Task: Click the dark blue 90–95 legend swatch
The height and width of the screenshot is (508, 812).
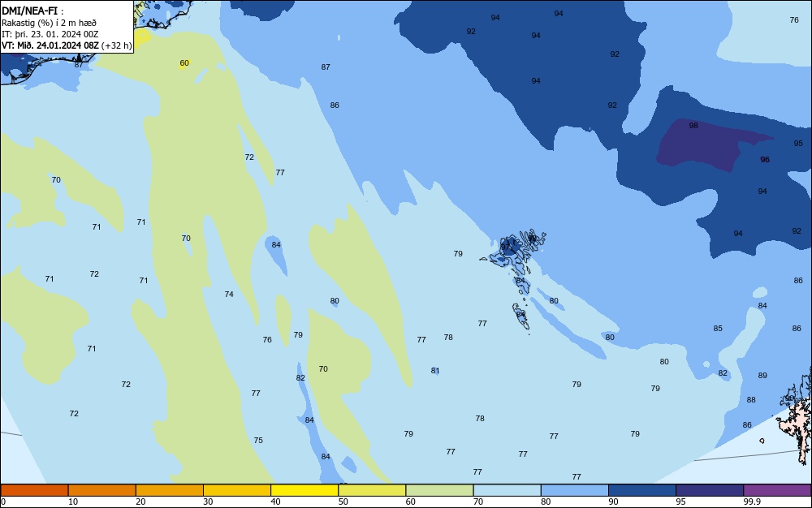Action: (x=642, y=490)
